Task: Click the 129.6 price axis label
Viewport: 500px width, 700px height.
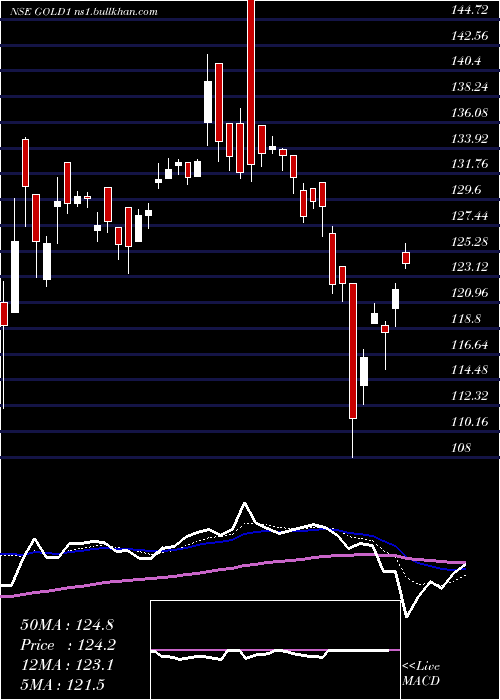Action: click(x=466, y=191)
